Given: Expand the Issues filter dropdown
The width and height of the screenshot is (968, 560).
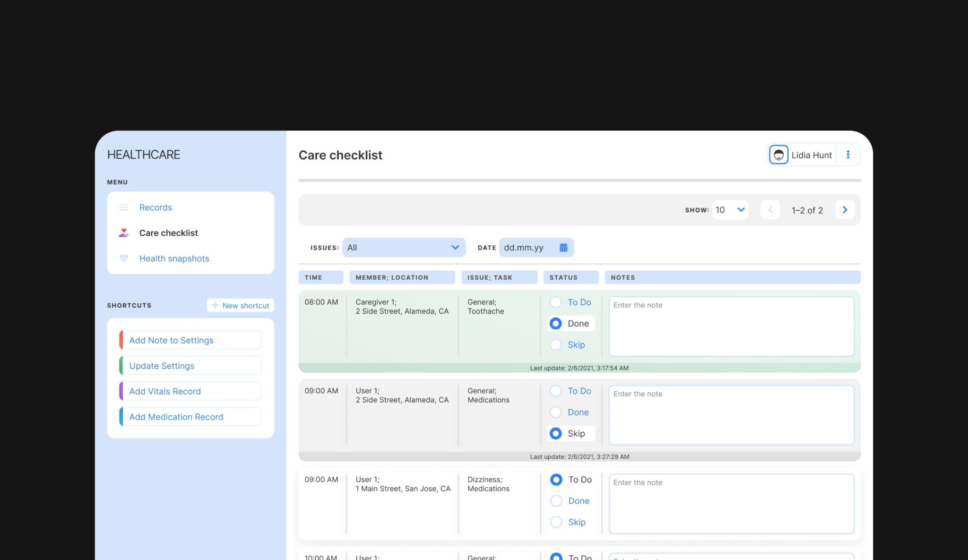Looking at the screenshot, I should point(404,248).
